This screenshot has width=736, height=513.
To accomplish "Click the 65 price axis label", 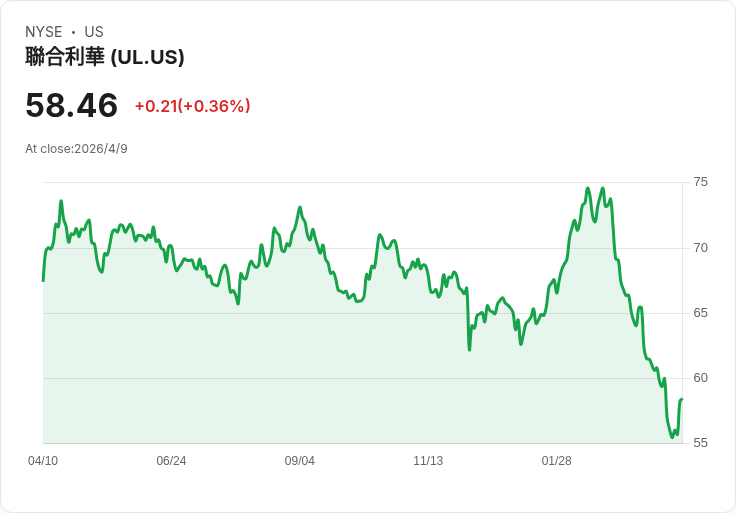I will point(700,313).
